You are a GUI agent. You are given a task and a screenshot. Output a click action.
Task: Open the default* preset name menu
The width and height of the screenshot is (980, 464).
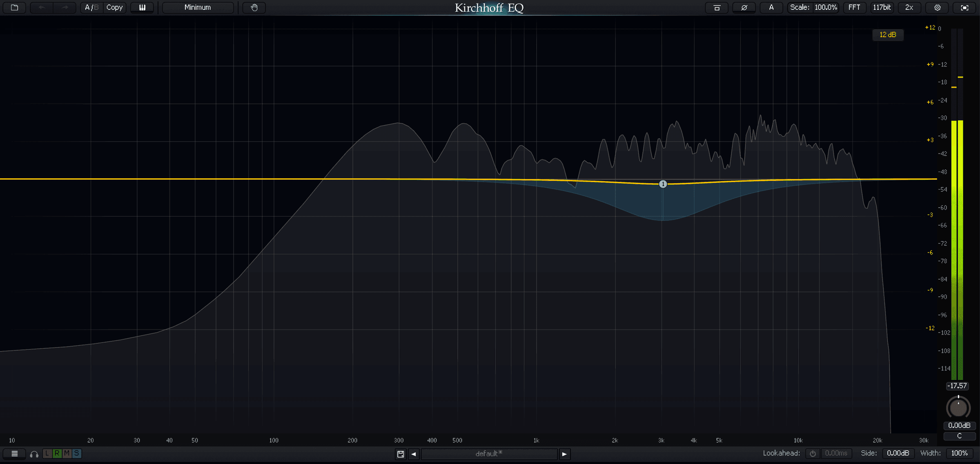pyautogui.click(x=489, y=454)
